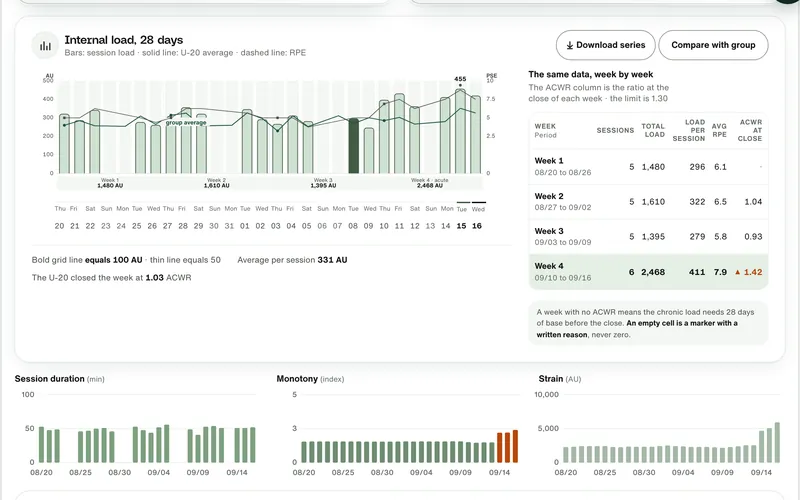The image size is (800, 500).
Task: Click the last orange bar in the Monotony chart
Action: click(515, 446)
